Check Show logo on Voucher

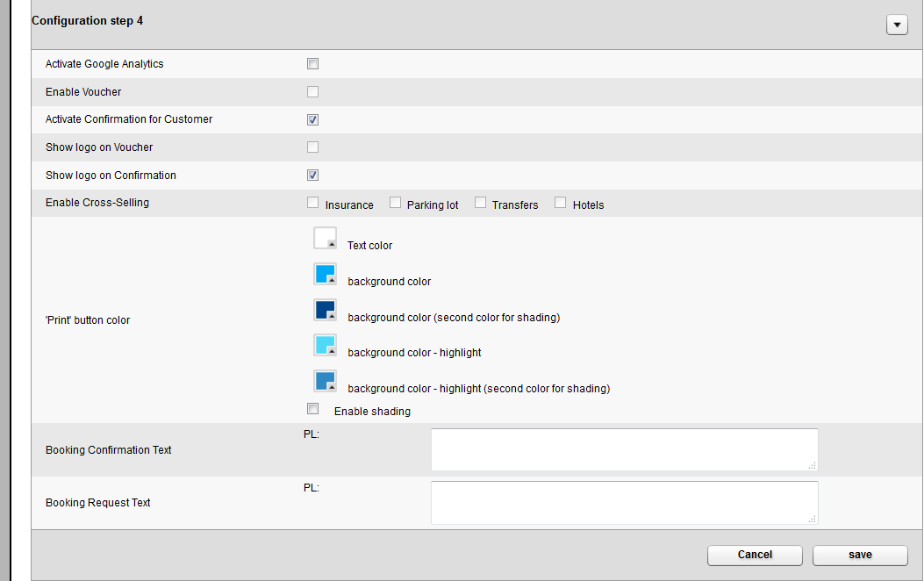[313, 147]
